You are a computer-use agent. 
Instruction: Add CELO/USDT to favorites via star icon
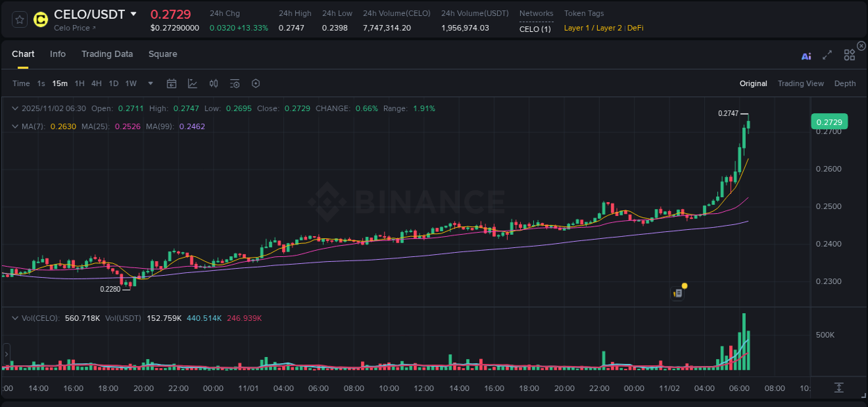click(18, 19)
